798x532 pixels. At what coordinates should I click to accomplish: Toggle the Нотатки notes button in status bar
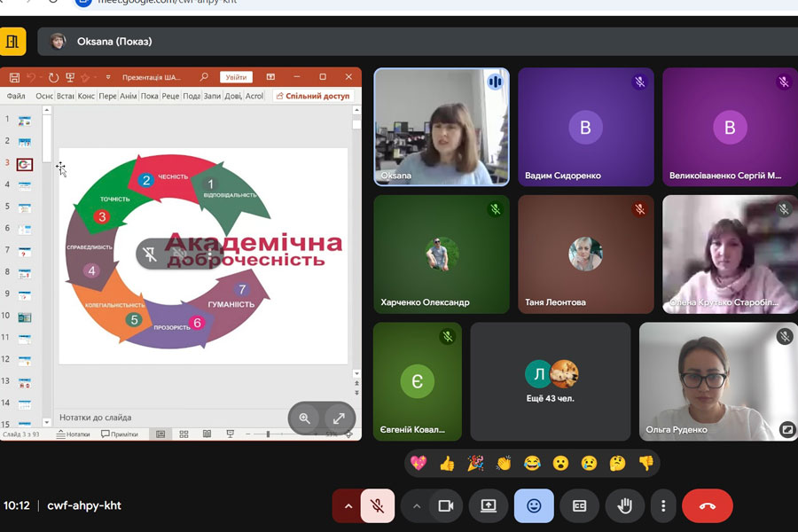[x=74, y=434]
